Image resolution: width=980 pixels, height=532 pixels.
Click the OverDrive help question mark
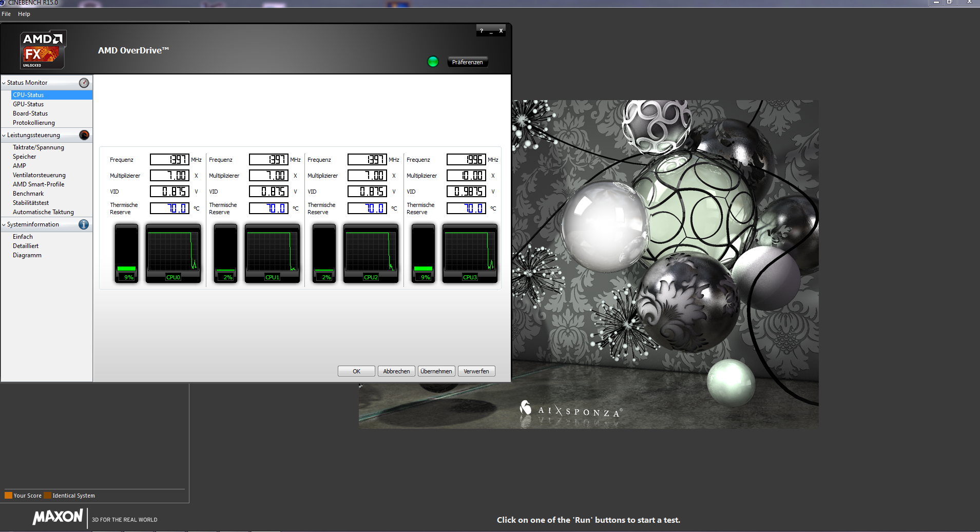481,31
